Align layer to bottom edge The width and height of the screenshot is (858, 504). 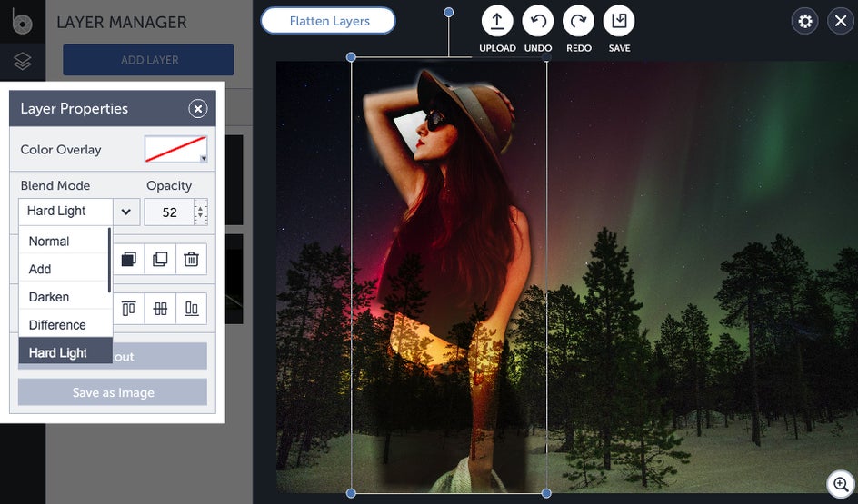click(x=191, y=309)
